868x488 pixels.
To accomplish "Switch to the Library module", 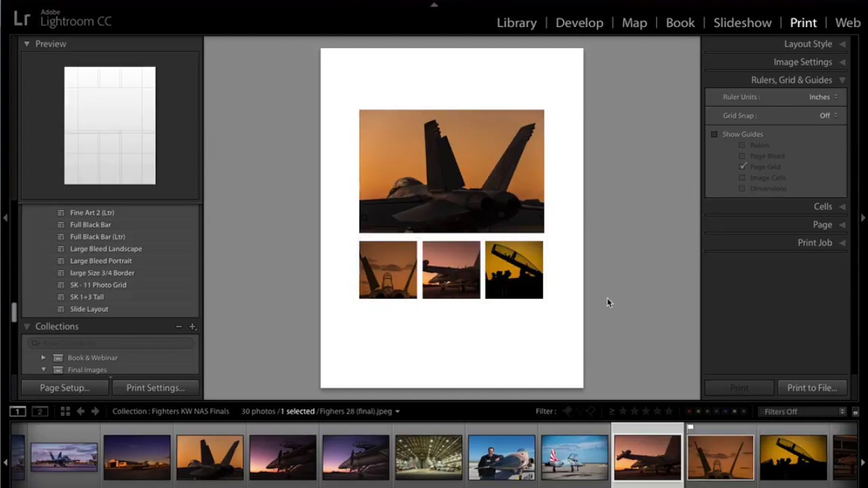I will [517, 22].
